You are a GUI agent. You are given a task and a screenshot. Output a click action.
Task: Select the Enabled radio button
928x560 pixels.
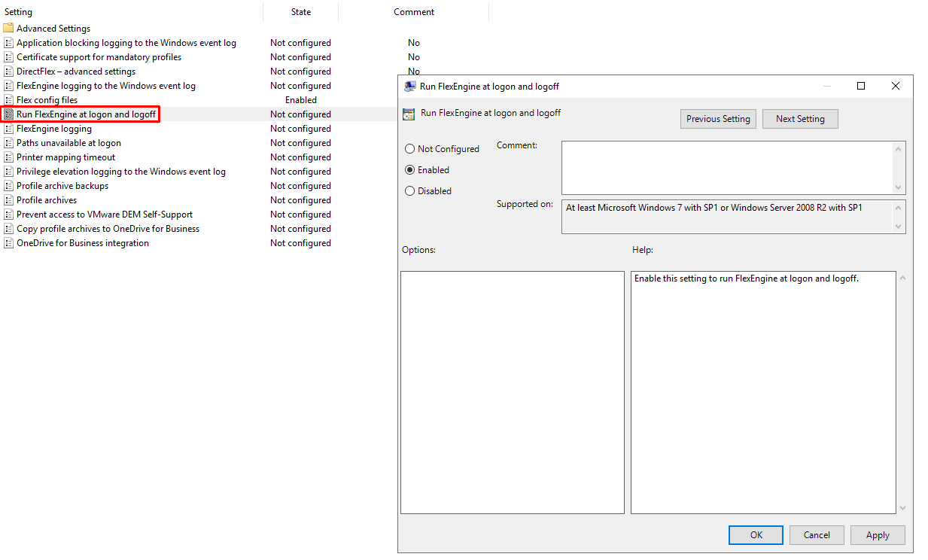click(409, 169)
